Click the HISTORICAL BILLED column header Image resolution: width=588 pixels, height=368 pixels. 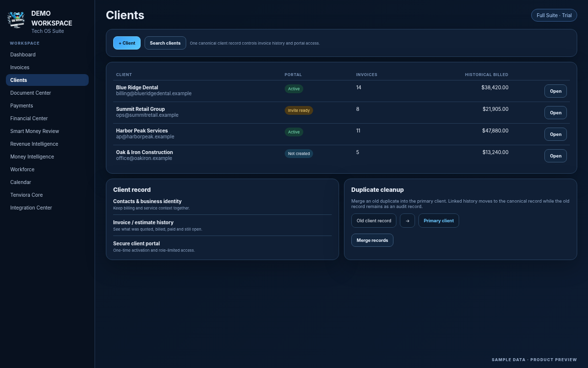[487, 75]
